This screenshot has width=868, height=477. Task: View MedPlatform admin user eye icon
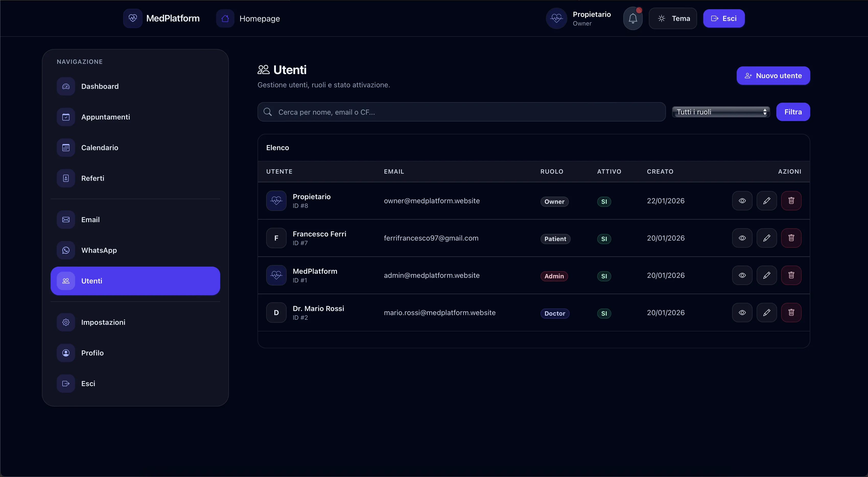pyautogui.click(x=742, y=275)
